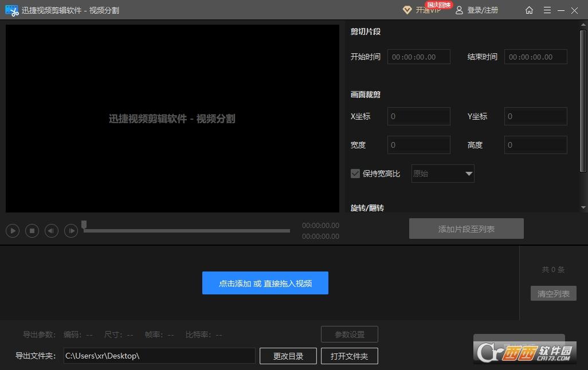Step forward one frame
Screen dimensions: 588x370
point(71,231)
